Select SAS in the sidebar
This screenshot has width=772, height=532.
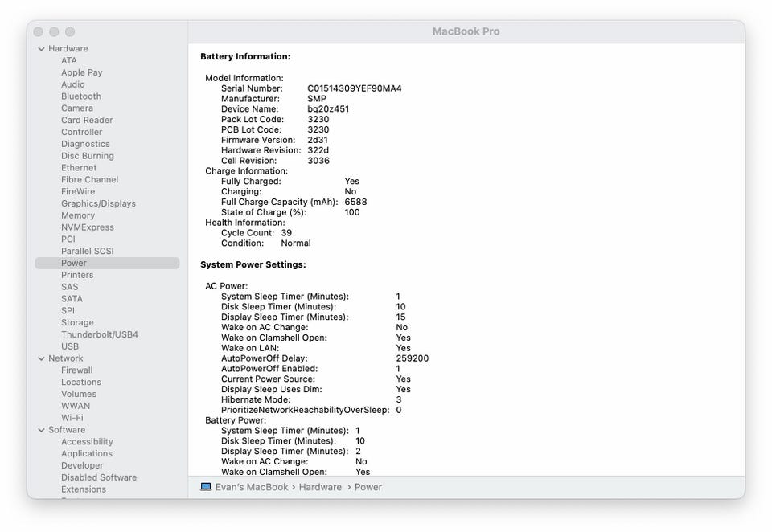[70, 287]
